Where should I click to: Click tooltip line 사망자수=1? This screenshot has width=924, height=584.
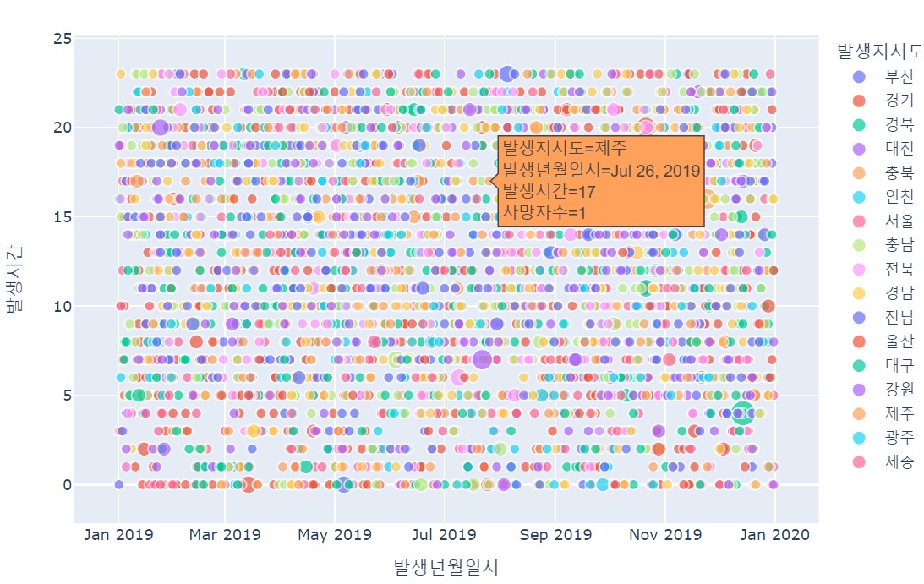(544, 212)
